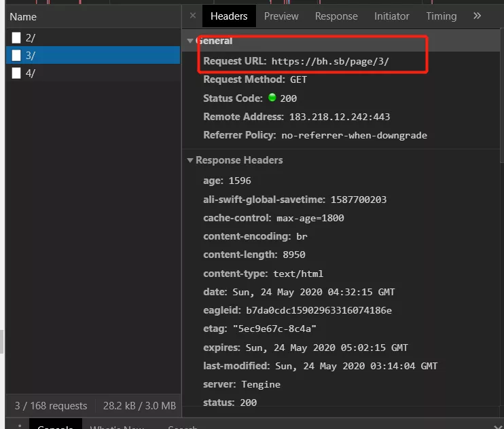
Task: Sort requests by the Name column header
Action: [23, 16]
